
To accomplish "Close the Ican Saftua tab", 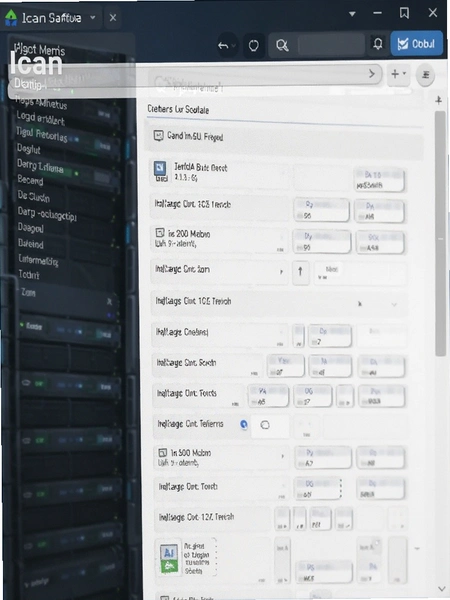I will coord(113,18).
